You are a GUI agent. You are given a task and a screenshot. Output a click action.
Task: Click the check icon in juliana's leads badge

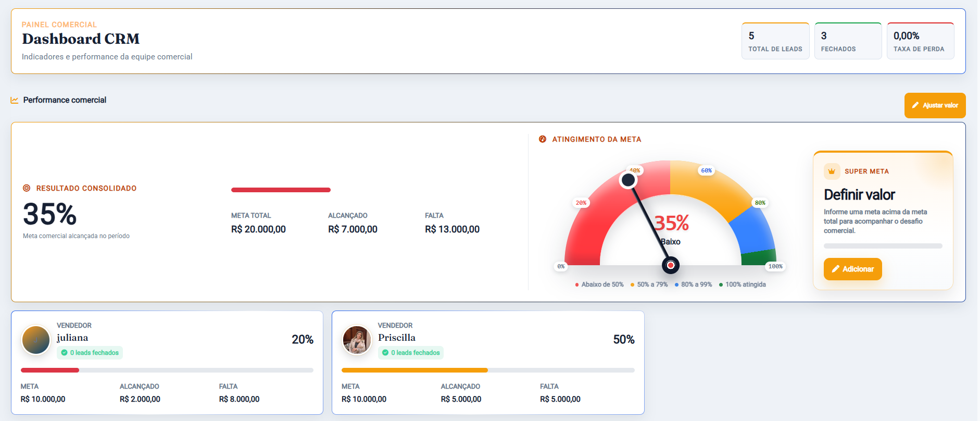point(64,353)
